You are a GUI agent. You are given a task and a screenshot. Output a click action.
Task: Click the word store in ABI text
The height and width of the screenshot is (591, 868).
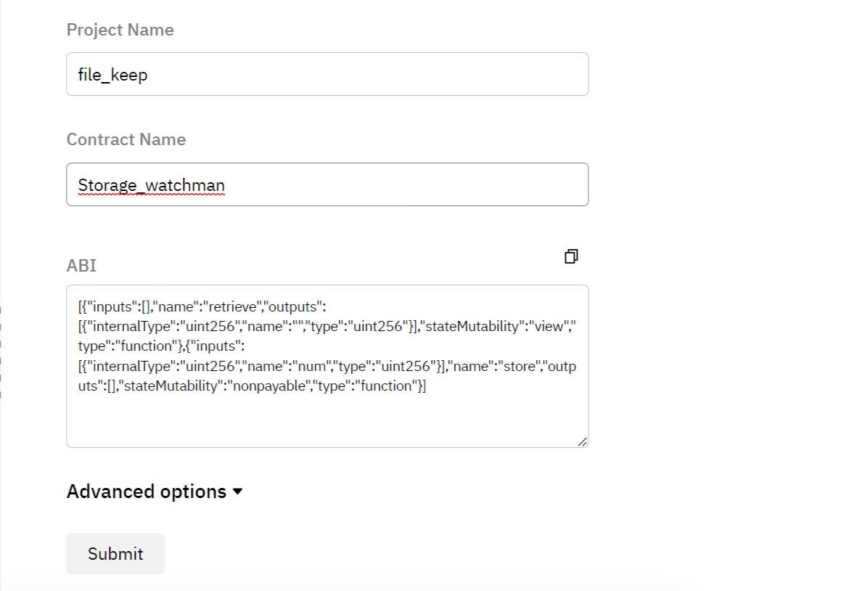click(519, 366)
